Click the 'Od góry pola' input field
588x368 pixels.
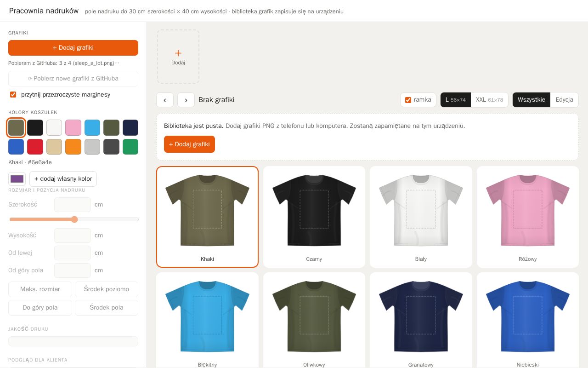[73, 270]
